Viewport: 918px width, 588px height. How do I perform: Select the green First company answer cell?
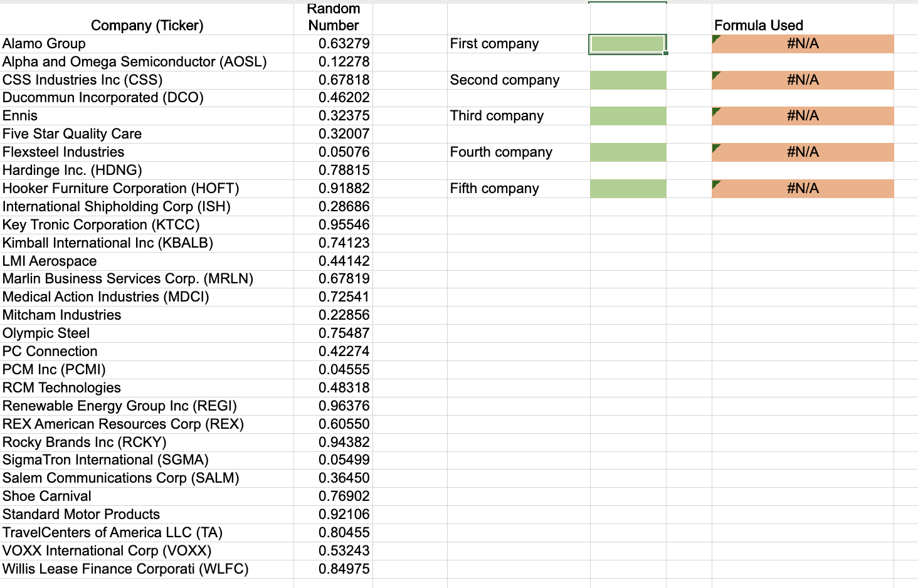[628, 44]
